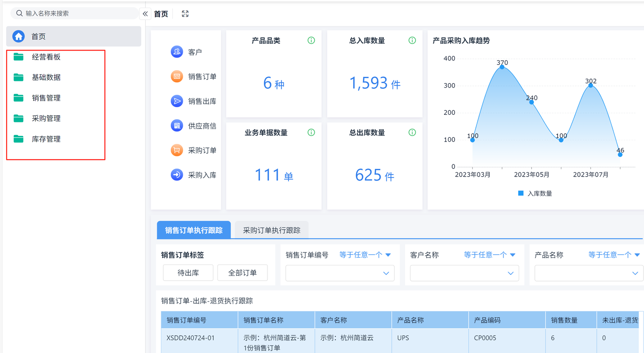Expand the 产品名称 combo box
Screen dimensions: 644x353
[589, 273]
